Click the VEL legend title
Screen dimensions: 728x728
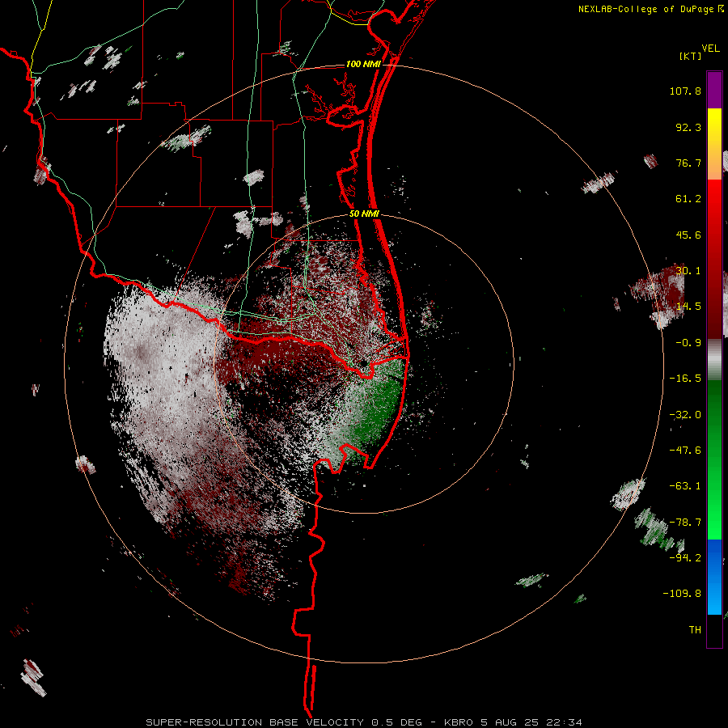coord(710,49)
